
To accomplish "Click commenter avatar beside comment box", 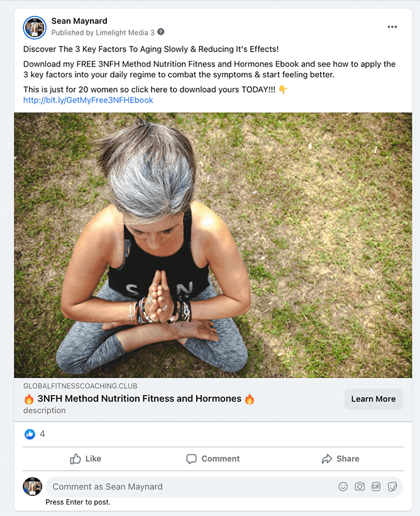I will click(x=32, y=486).
